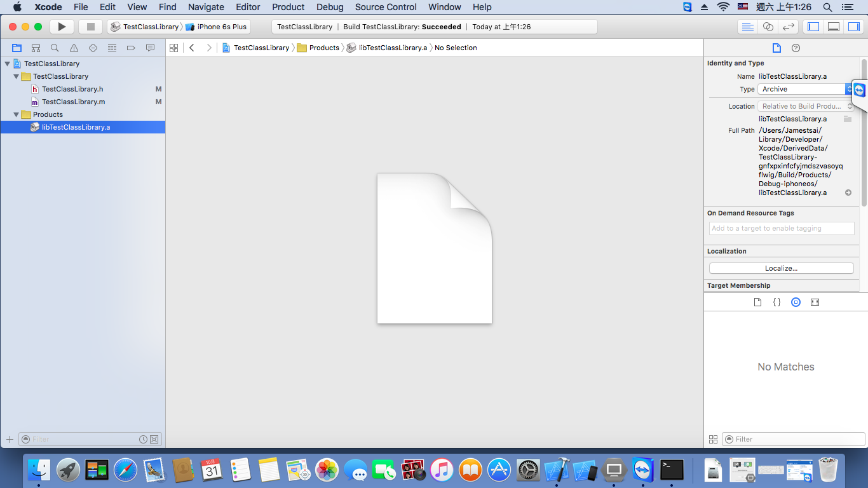The image size is (868, 488).
Task: Open Safari from the Dock
Action: pyautogui.click(x=125, y=470)
